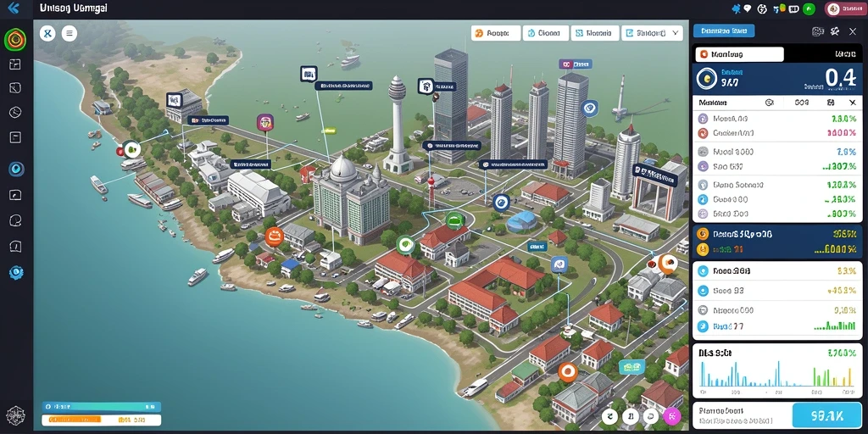Expand the fourth map filter dropdown with the chevron
The height and width of the screenshot is (434, 868).
pos(652,33)
